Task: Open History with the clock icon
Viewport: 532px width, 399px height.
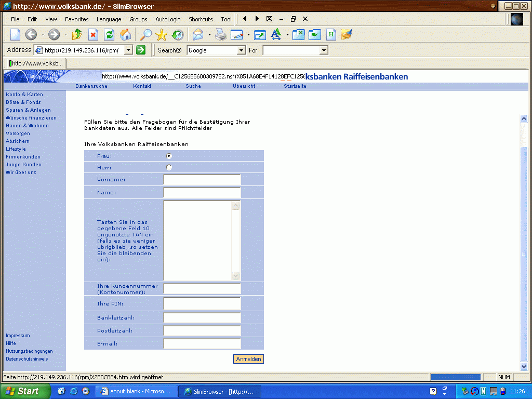Action: (x=178, y=34)
